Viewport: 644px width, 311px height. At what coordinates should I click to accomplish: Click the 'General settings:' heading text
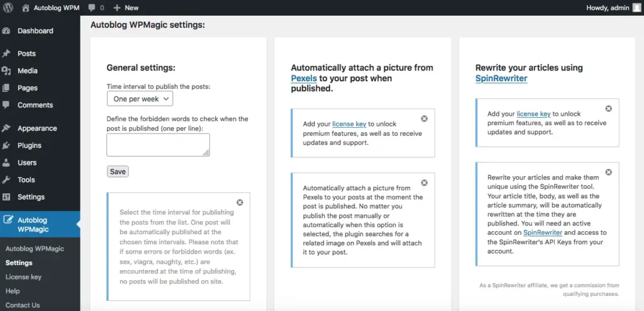click(141, 68)
